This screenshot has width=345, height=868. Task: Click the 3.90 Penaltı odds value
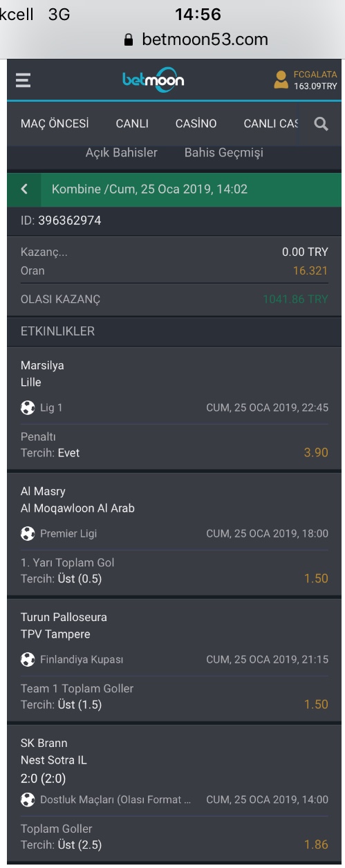pyautogui.click(x=316, y=452)
